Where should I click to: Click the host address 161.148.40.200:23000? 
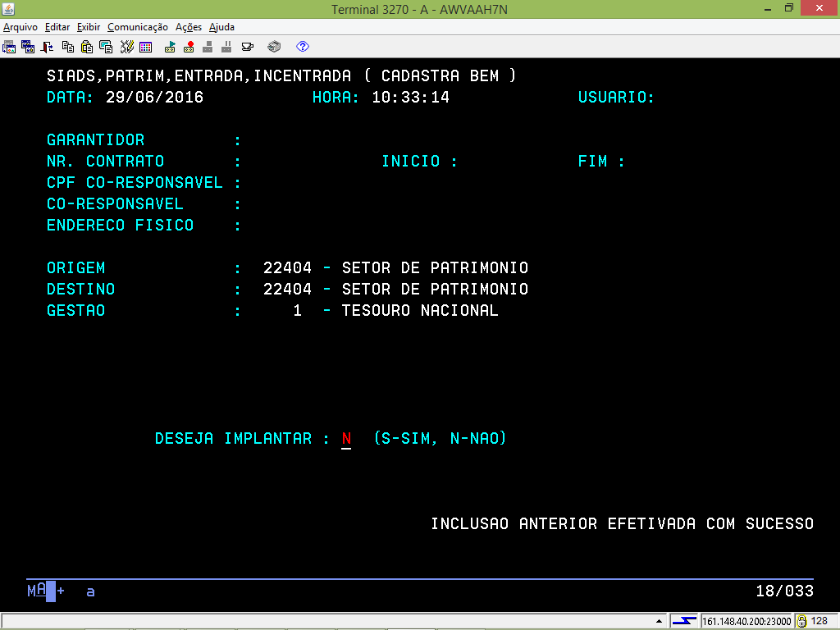pyautogui.click(x=746, y=621)
